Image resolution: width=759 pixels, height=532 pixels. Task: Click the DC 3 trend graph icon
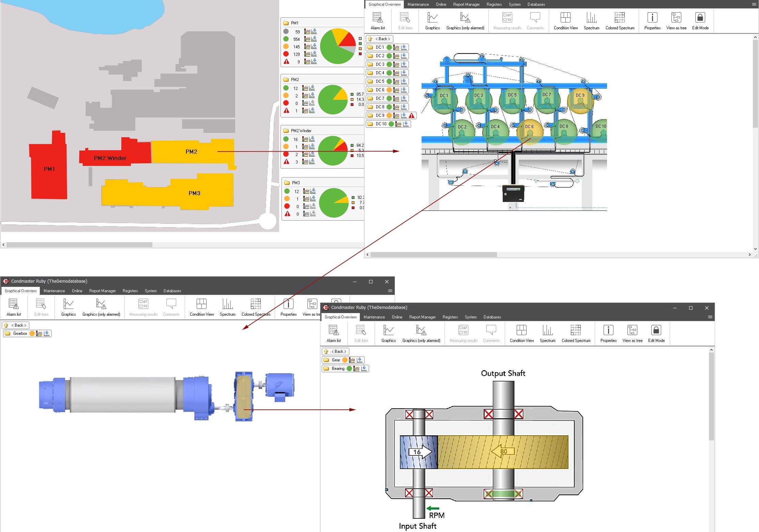(x=396, y=64)
